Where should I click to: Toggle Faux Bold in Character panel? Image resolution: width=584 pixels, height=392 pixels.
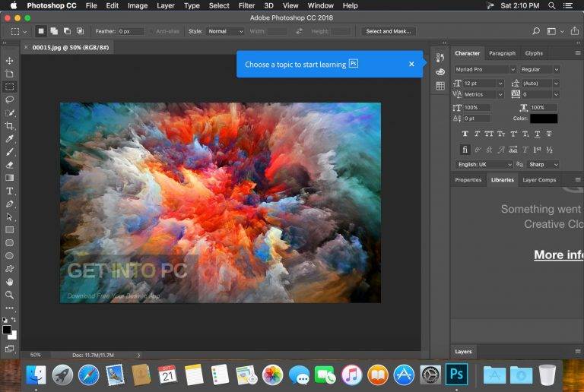(465, 134)
